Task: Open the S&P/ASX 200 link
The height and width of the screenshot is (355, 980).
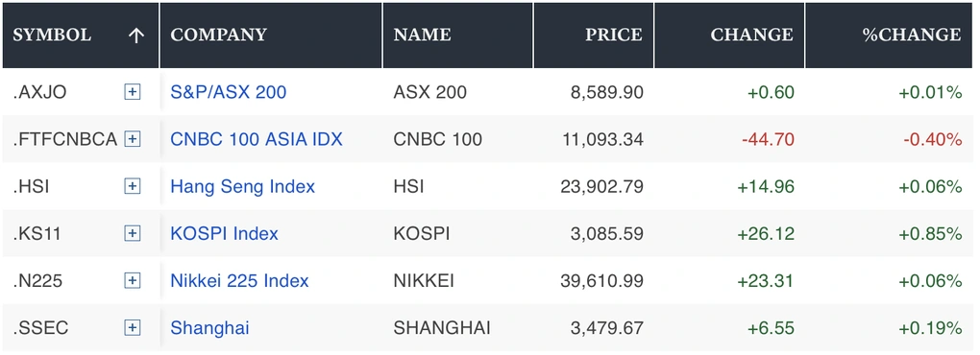Action: point(228,92)
